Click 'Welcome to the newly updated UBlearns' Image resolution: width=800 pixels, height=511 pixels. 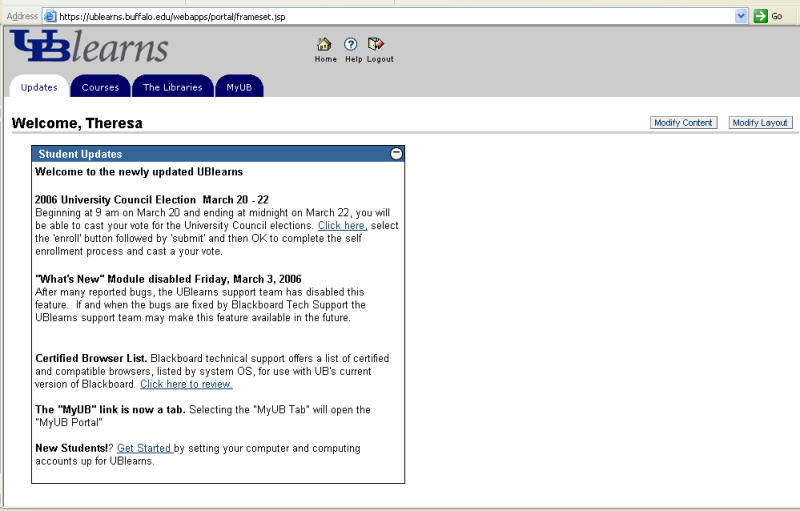point(139,171)
